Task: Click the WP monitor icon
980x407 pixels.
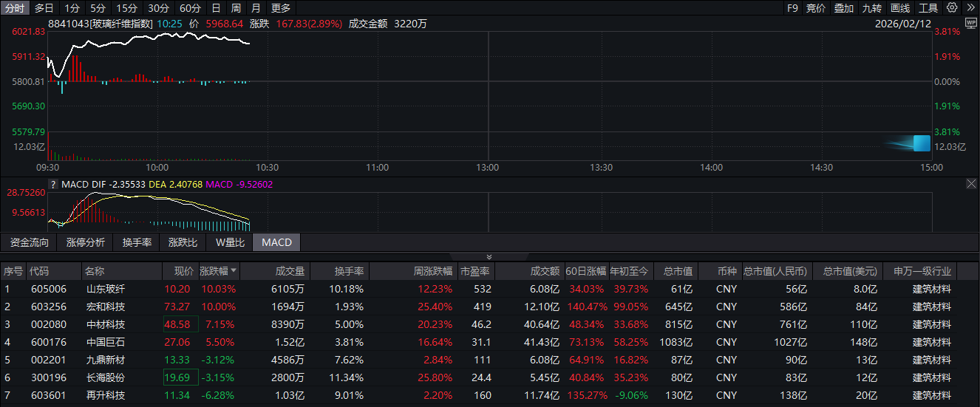Action: coord(970,24)
